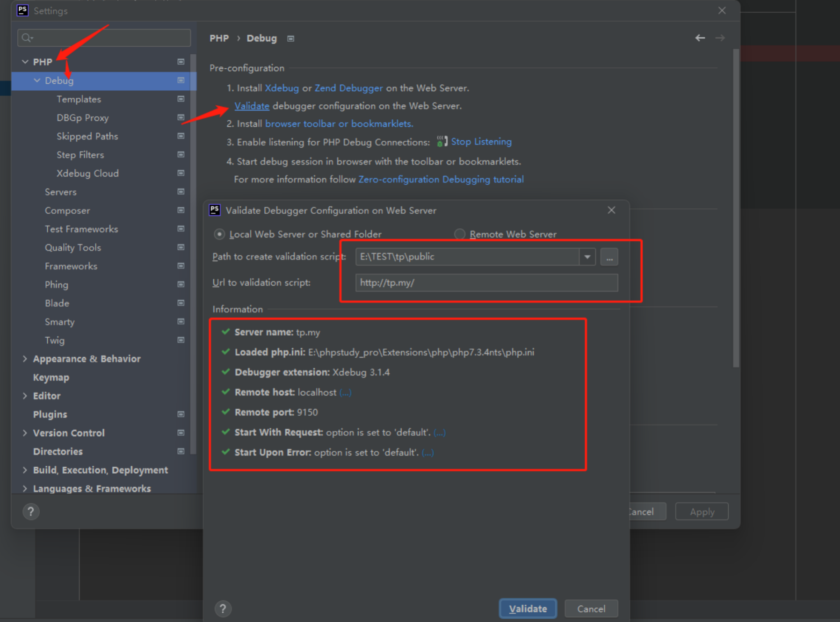Open the validation script path dropdown
The width and height of the screenshot is (840, 622).
(x=587, y=256)
